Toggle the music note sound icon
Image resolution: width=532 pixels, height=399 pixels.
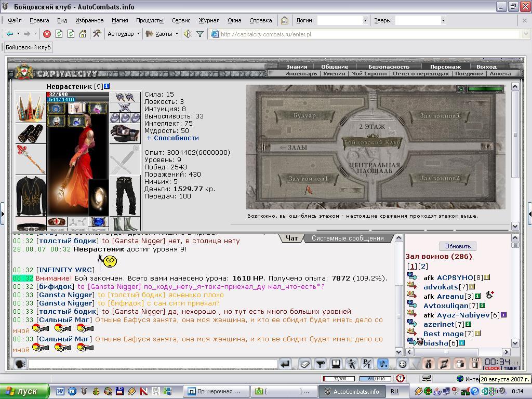[x=383, y=364]
